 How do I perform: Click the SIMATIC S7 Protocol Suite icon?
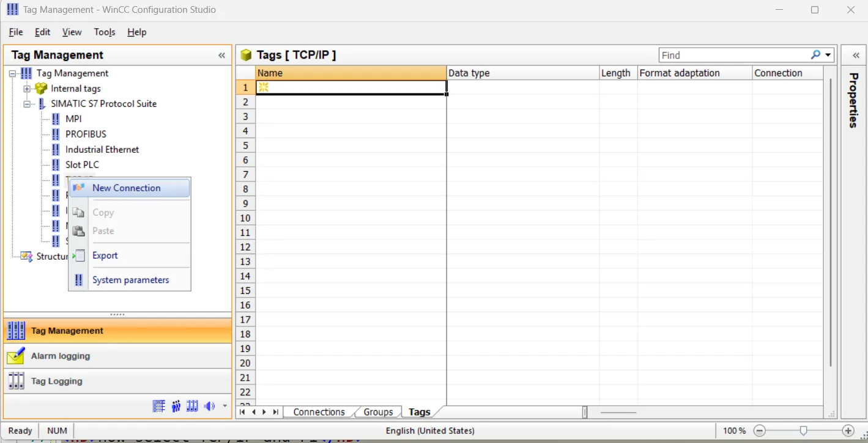coord(42,104)
